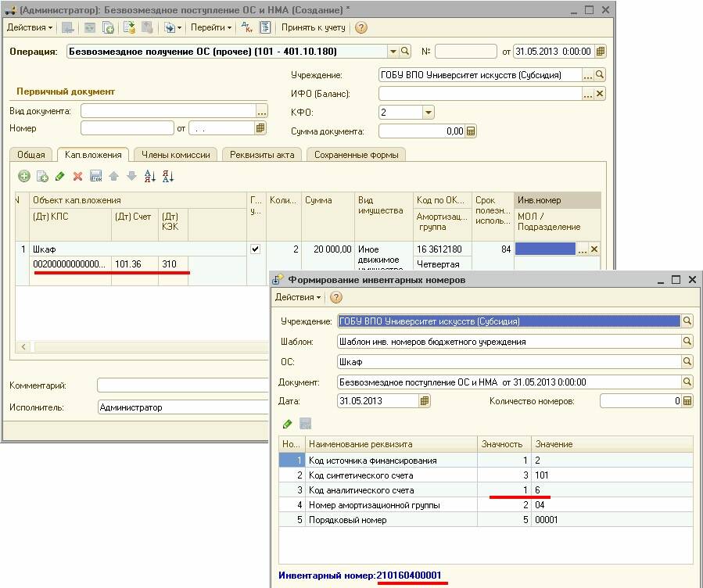Expand the КФО dropdown
The height and width of the screenshot is (588, 703).
coord(429,112)
